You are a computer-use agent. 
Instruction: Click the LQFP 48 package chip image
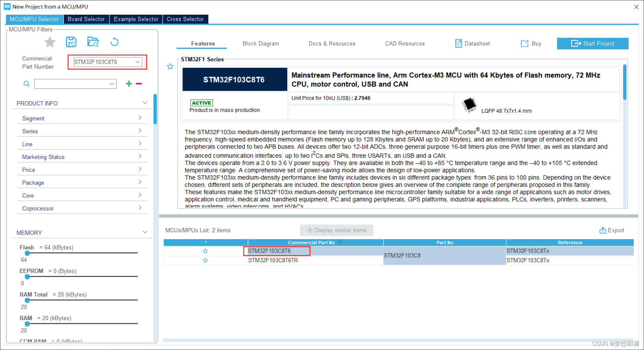[469, 105]
